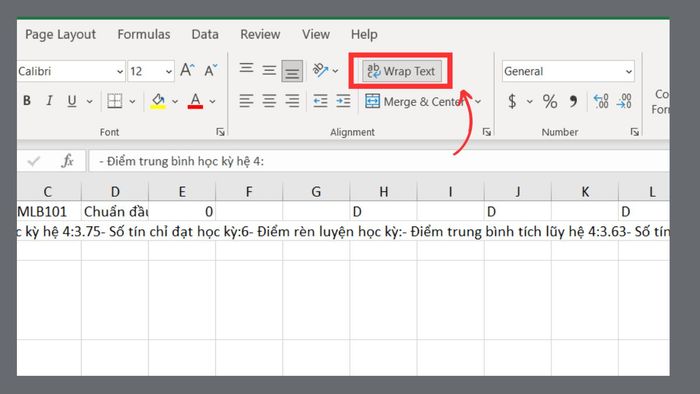Screen dimensions: 700x394
Task: Expand borders dropdown arrow
Action: (x=133, y=102)
